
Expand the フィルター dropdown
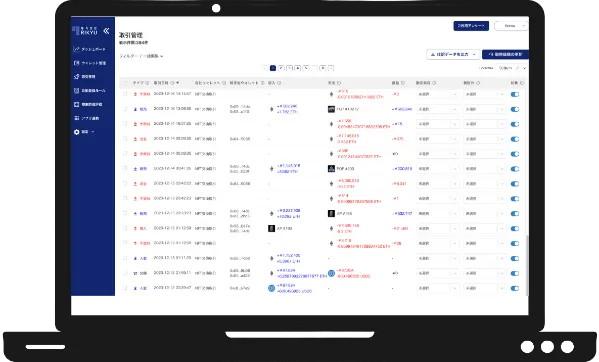pos(141,56)
